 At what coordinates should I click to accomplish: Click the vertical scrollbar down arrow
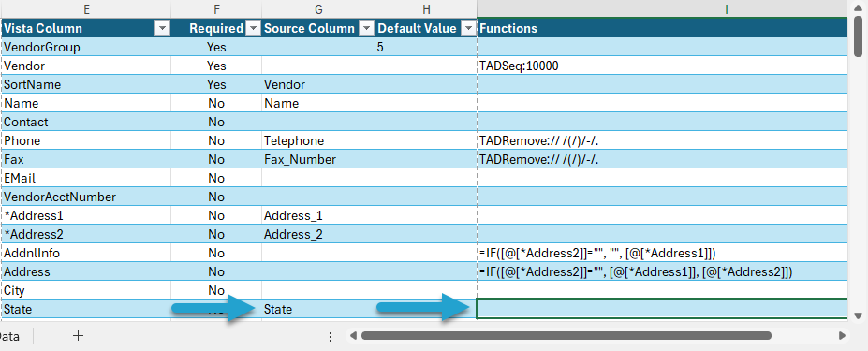tap(858, 316)
